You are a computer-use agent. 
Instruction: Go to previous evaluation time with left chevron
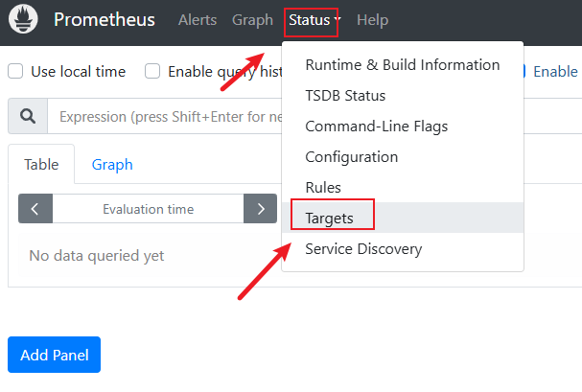(x=35, y=208)
